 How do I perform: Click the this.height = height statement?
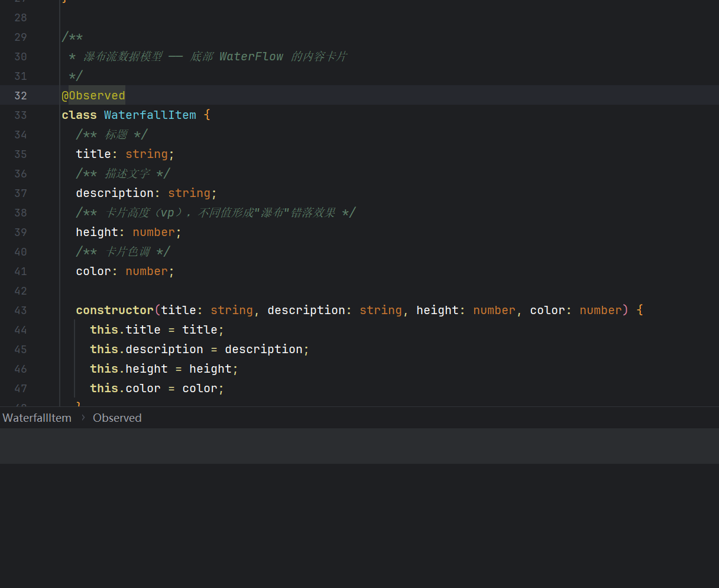coord(164,369)
